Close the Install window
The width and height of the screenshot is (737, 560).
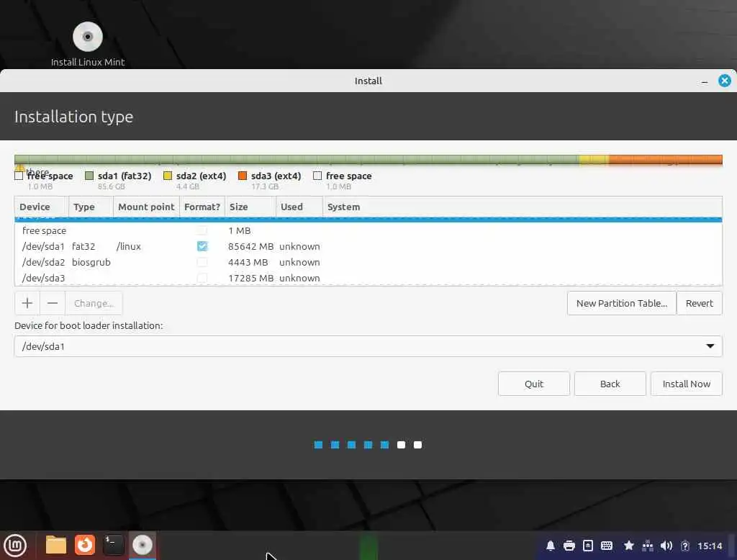click(724, 81)
